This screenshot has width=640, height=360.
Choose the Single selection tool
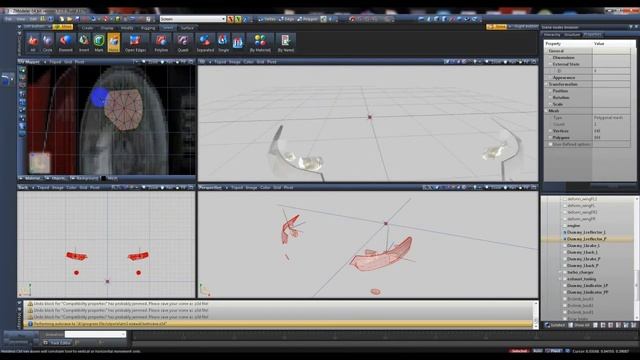(x=223, y=43)
